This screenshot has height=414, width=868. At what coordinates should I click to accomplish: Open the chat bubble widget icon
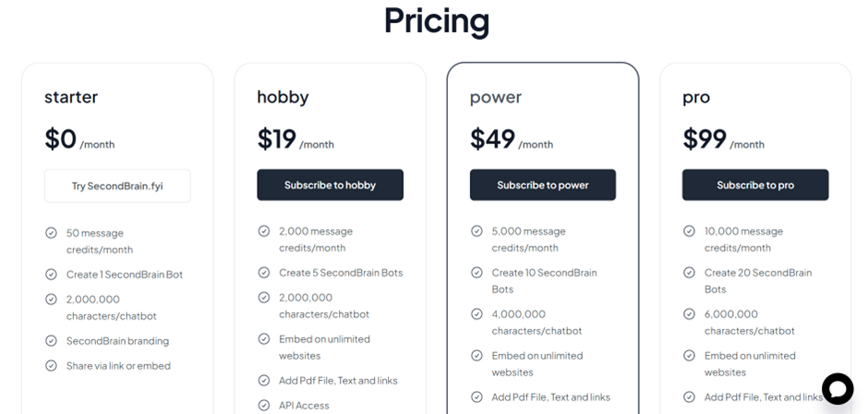click(x=837, y=388)
